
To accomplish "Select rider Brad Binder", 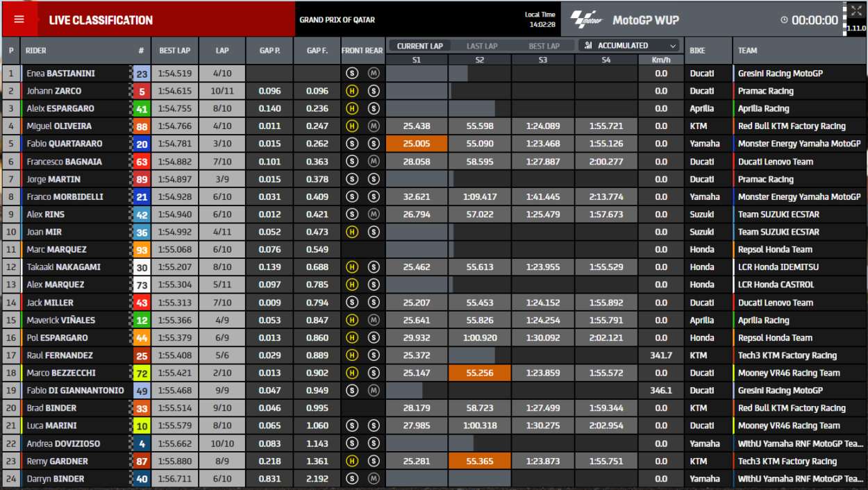I will pos(51,408).
